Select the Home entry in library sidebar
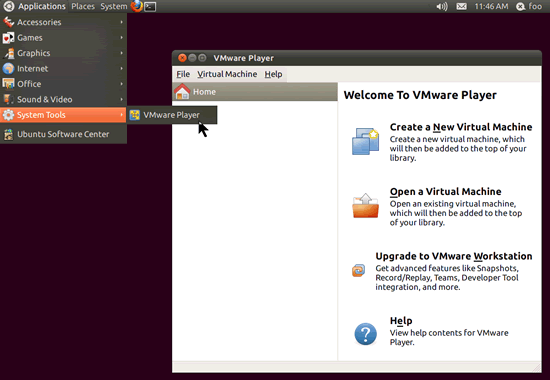 pos(255,92)
